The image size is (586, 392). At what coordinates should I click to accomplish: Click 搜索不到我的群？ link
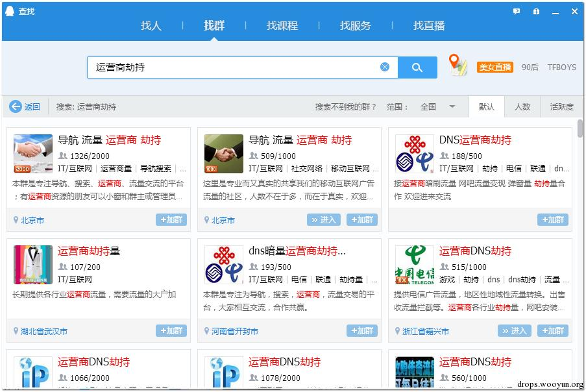[x=345, y=107]
